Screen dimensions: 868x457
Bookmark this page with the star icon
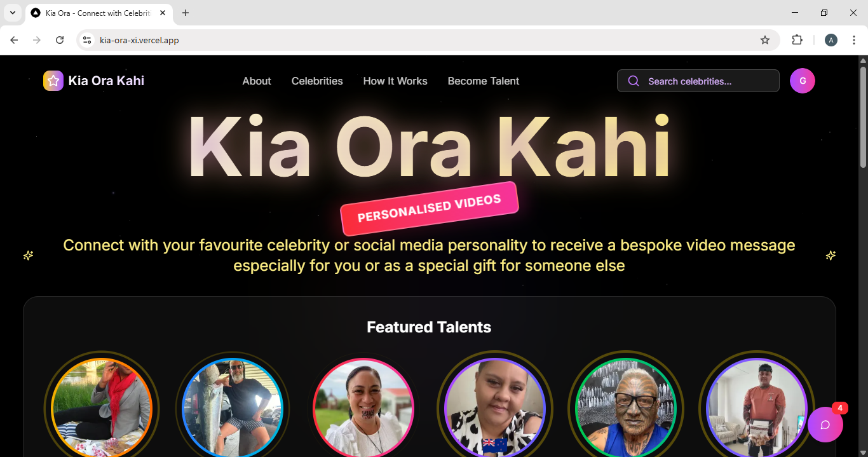point(765,40)
